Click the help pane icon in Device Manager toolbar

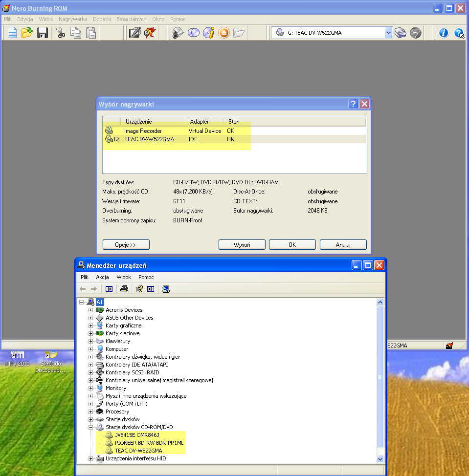[x=151, y=289]
